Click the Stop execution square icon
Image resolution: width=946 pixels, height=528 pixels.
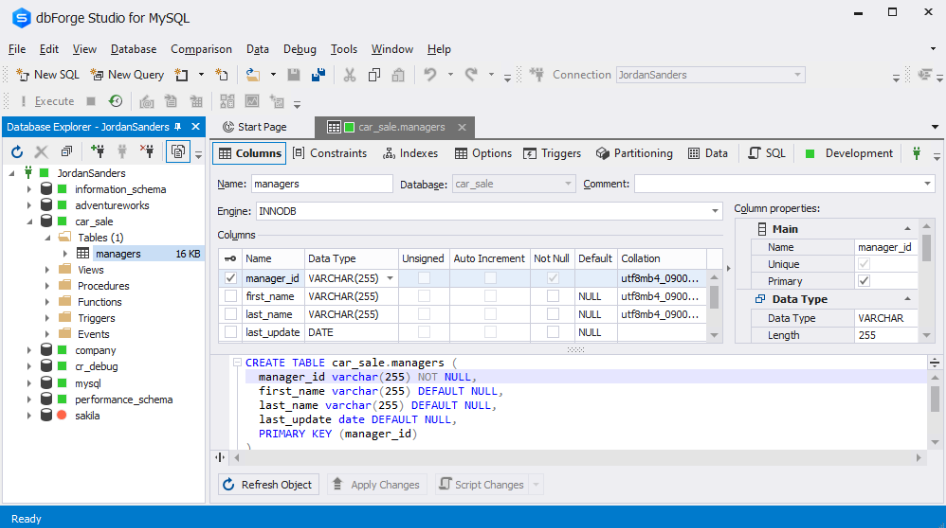click(x=90, y=101)
